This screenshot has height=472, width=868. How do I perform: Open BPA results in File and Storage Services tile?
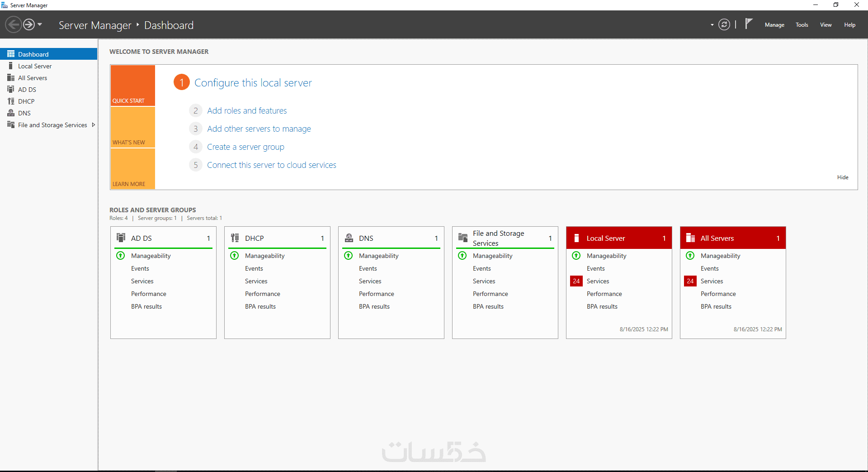click(488, 306)
